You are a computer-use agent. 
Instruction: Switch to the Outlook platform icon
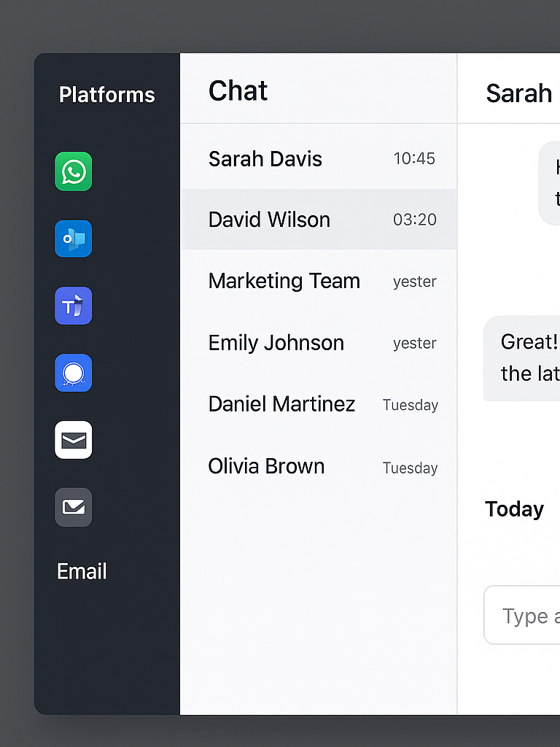click(74, 239)
